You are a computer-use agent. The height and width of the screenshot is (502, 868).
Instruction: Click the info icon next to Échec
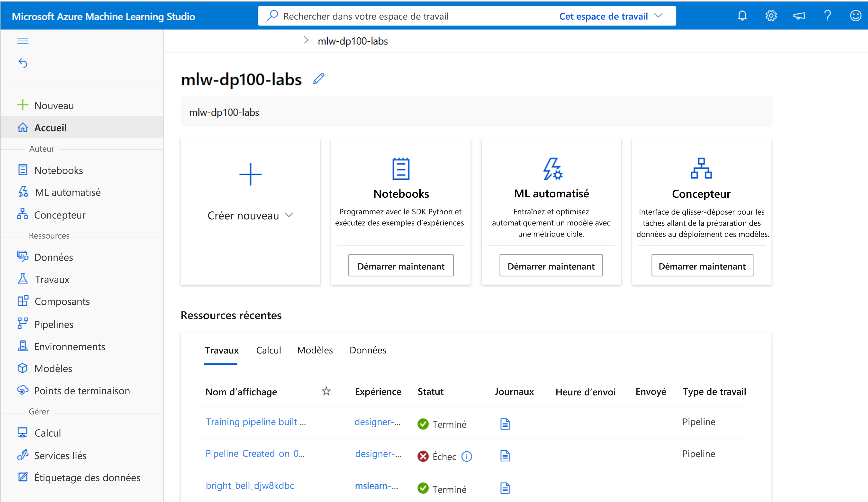click(466, 456)
